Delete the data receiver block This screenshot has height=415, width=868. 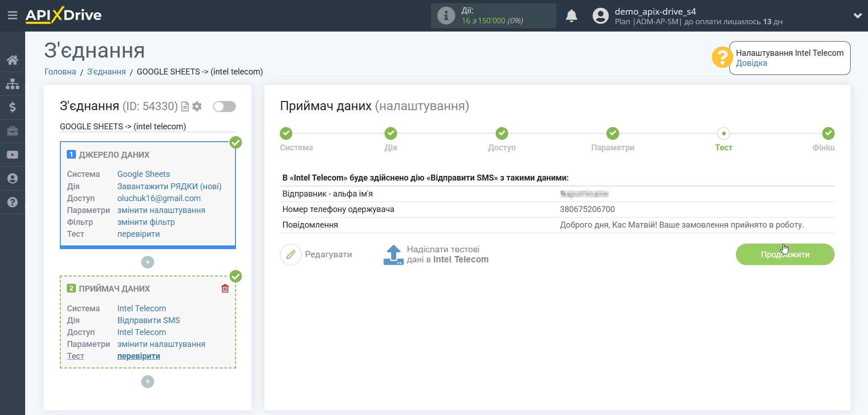[x=225, y=288]
